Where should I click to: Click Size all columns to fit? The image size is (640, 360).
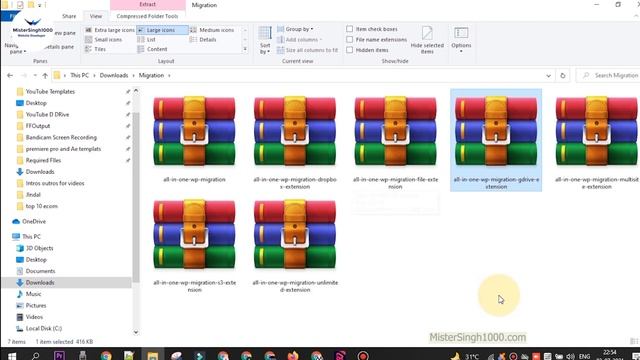pyautogui.click(x=307, y=50)
